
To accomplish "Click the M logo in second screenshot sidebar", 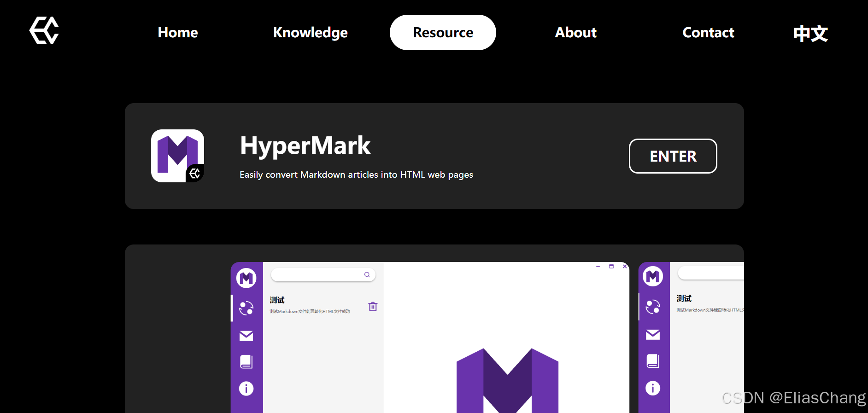I will (x=653, y=277).
